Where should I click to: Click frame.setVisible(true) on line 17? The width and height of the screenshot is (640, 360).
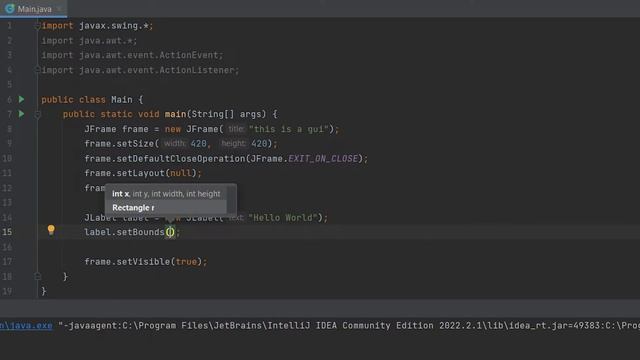coord(146,262)
